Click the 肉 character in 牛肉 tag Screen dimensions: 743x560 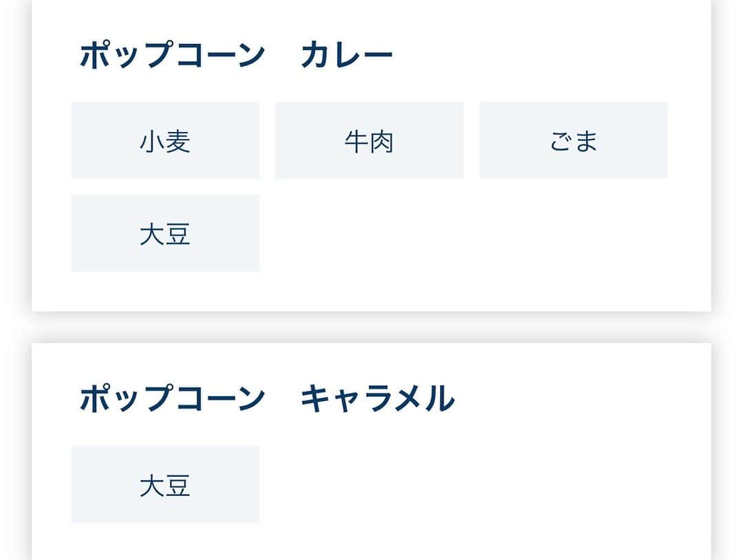click(382, 141)
